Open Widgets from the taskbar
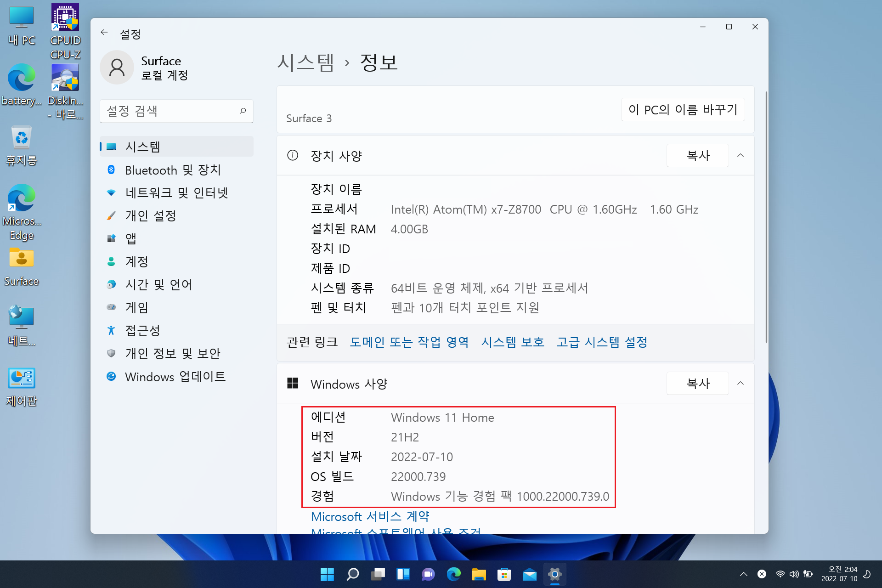Screen dimensions: 882x588 (403, 574)
